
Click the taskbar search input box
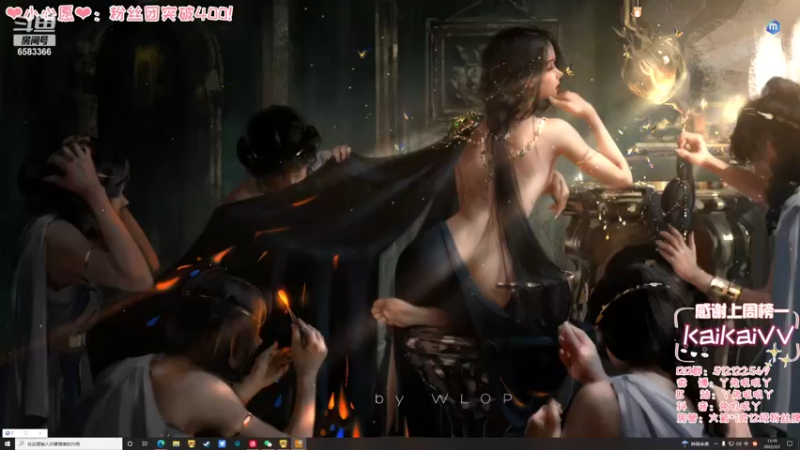[x=68, y=444]
